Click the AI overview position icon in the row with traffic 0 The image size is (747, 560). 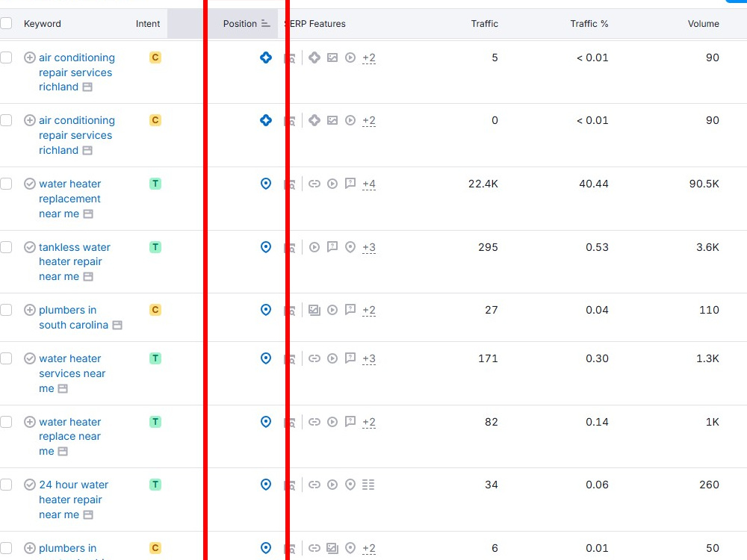tap(266, 120)
